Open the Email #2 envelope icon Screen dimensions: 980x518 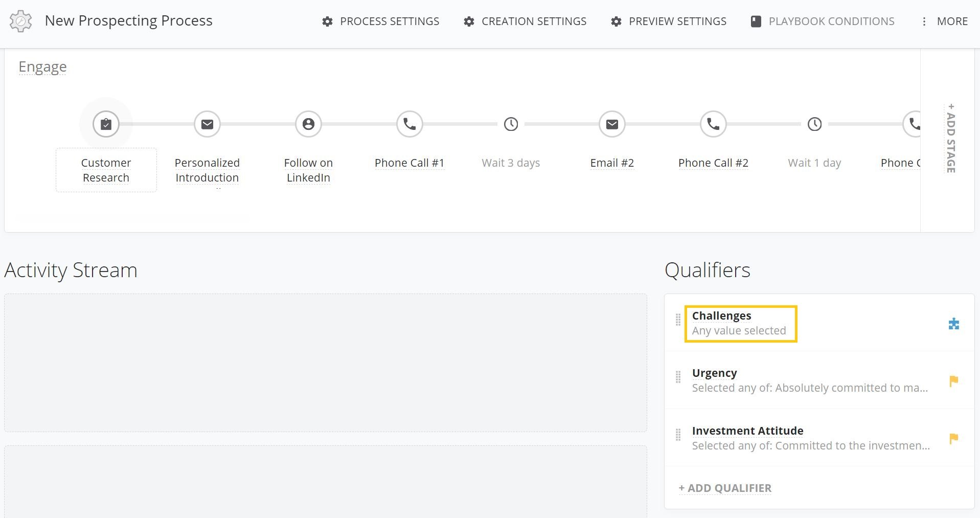click(611, 124)
